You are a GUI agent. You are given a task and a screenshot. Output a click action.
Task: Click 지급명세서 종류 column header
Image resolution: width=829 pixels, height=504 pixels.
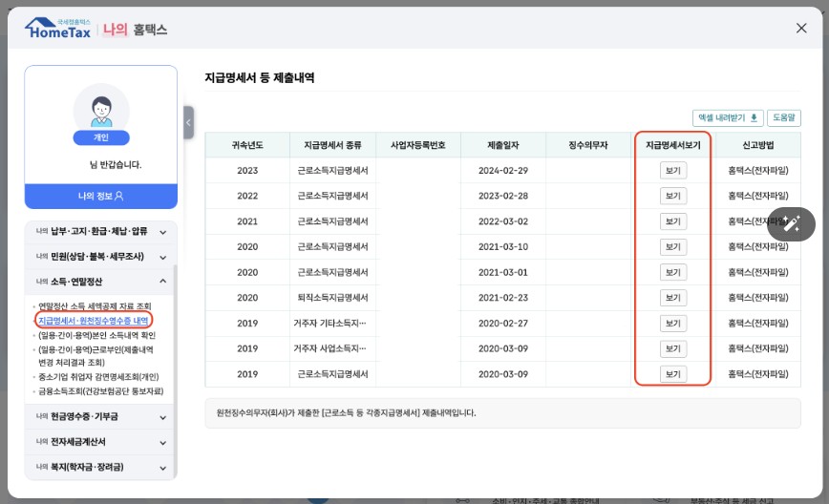332,145
